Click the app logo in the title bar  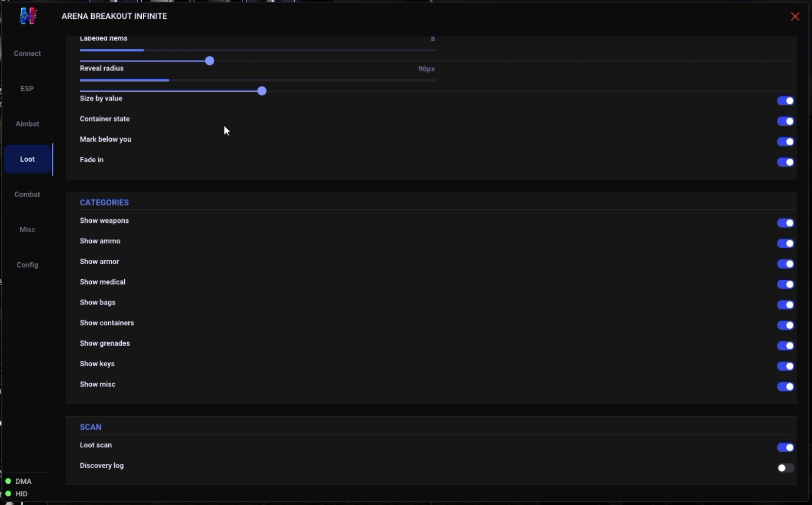click(28, 16)
